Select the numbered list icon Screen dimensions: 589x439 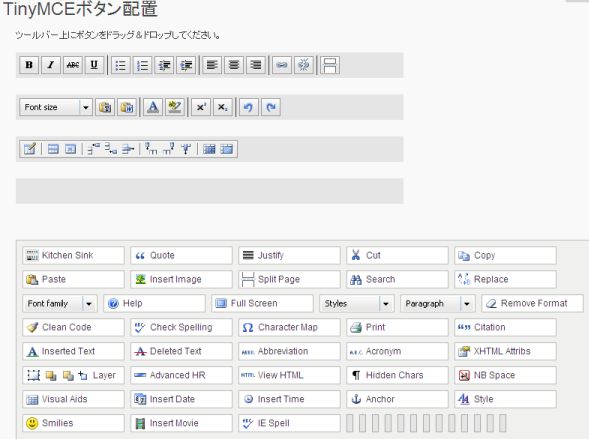click(143, 65)
